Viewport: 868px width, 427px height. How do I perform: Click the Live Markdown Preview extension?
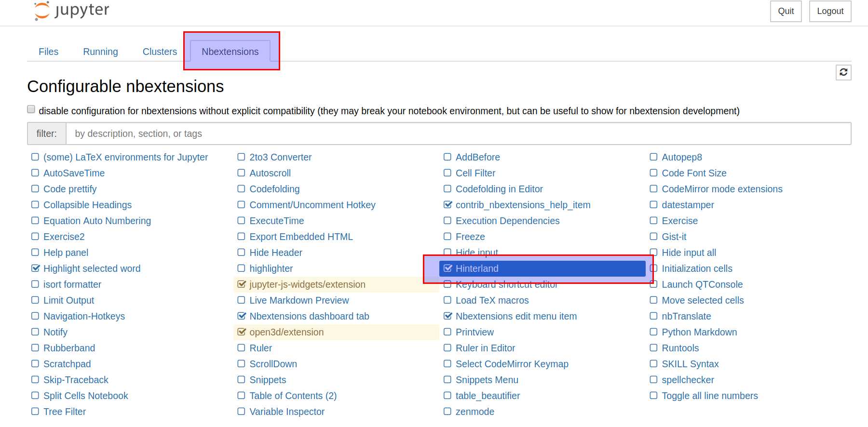tap(299, 300)
